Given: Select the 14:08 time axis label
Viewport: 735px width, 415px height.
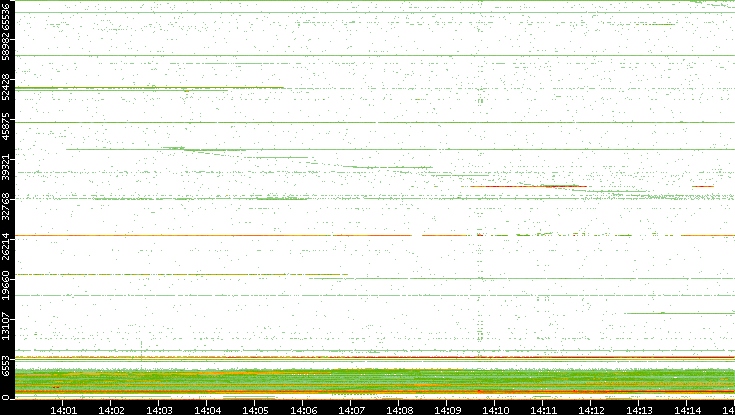Looking at the screenshot, I should tap(400, 409).
